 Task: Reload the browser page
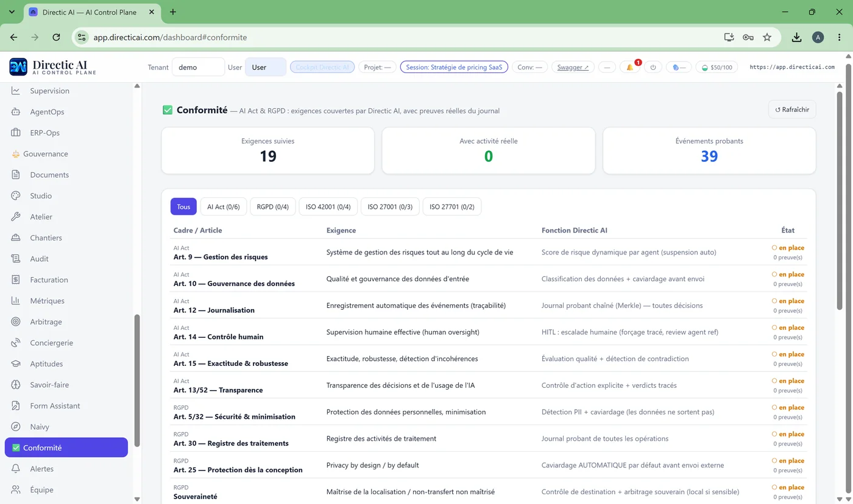tap(56, 37)
